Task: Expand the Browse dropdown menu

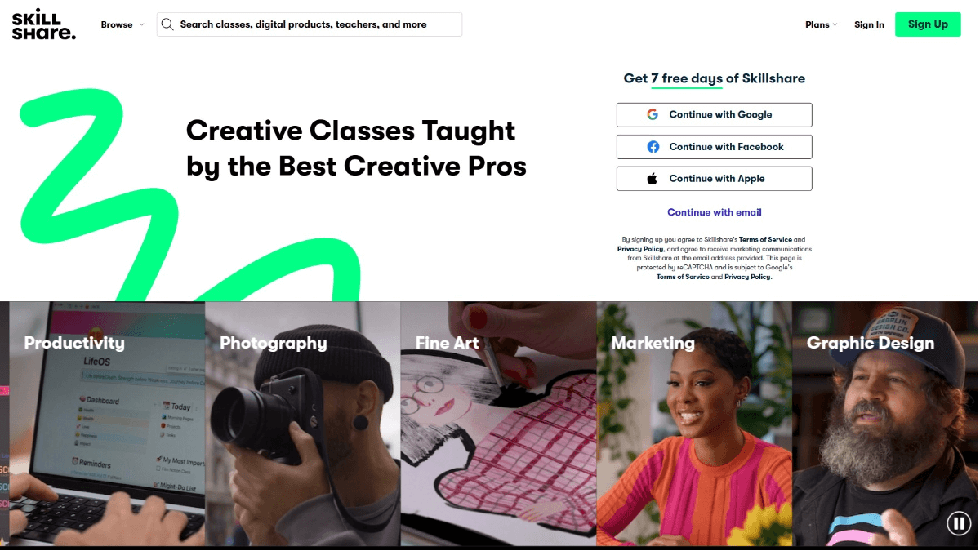Action: [122, 24]
